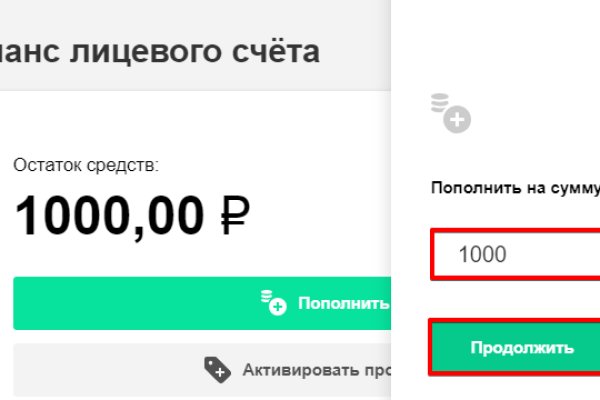Click the value 1000 in the amount field
The width and height of the screenshot is (600, 400).
tap(482, 254)
